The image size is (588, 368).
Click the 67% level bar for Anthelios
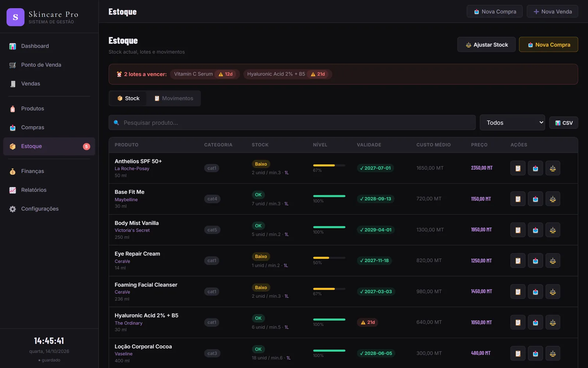(x=329, y=166)
